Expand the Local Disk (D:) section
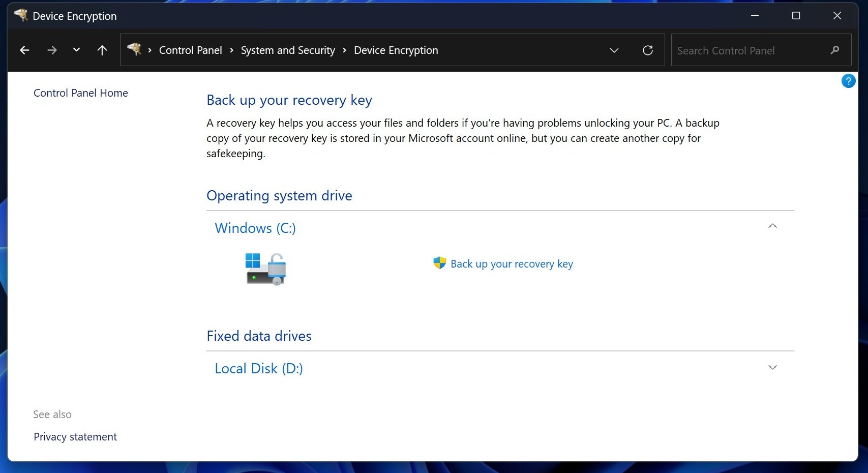868x473 pixels. click(772, 367)
